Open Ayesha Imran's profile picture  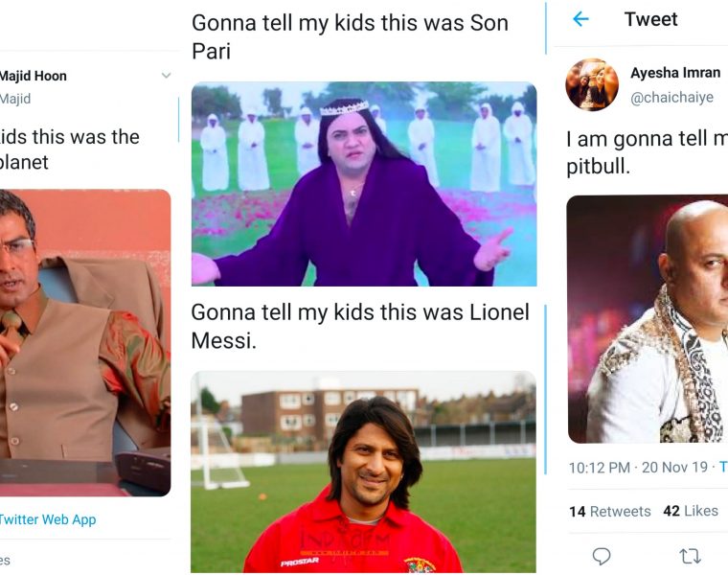tap(592, 84)
